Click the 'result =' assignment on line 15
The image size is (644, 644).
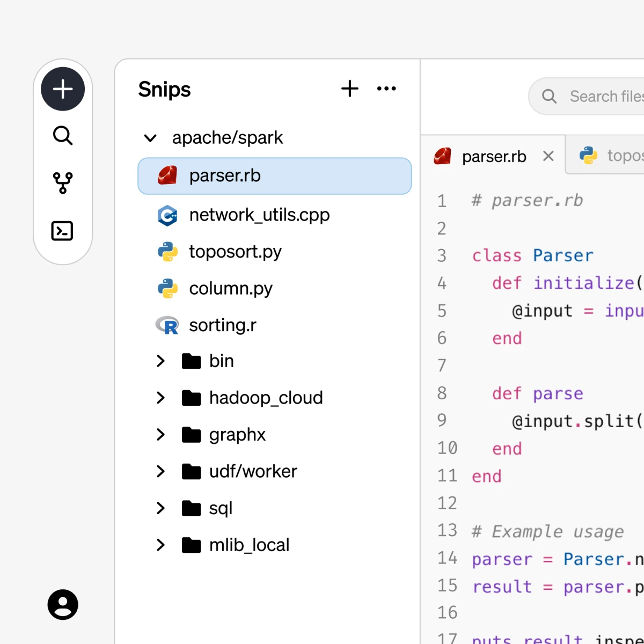pos(513,587)
